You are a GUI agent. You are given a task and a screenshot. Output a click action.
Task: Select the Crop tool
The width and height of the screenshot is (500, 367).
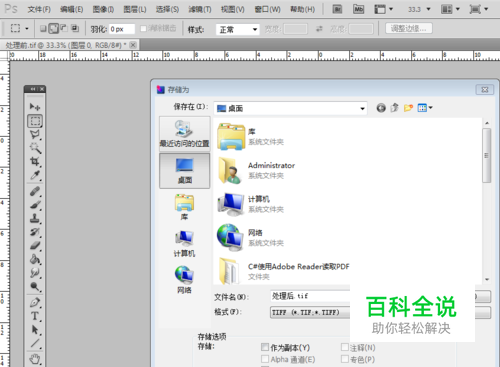point(35,162)
